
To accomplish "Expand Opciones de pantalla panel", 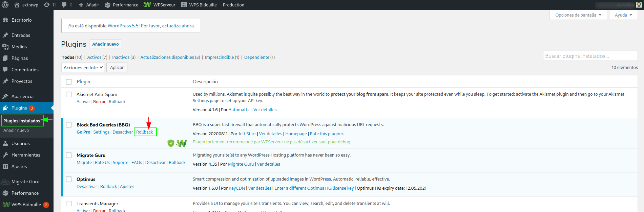I will pyautogui.click(x=578, y=15).
